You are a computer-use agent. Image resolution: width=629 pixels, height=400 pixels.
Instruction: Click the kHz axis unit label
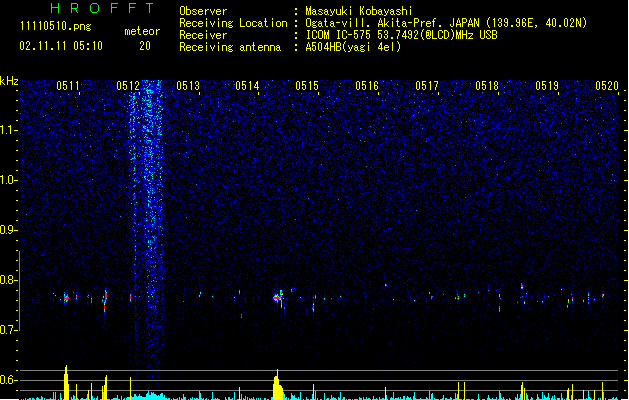(9, 81)
